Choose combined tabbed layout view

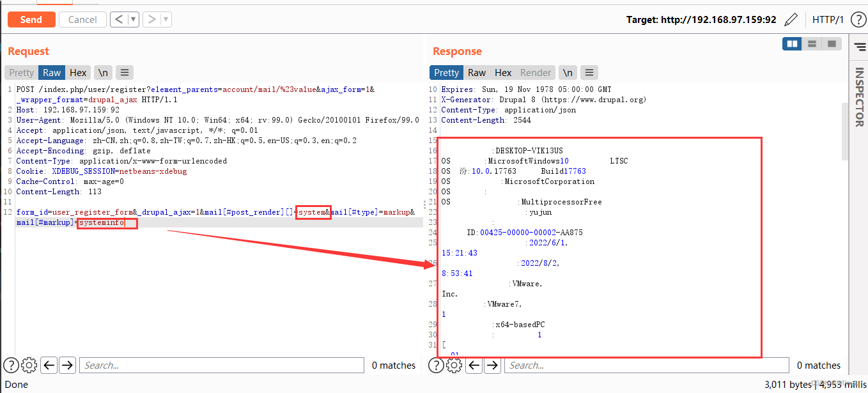click(831, 43)
